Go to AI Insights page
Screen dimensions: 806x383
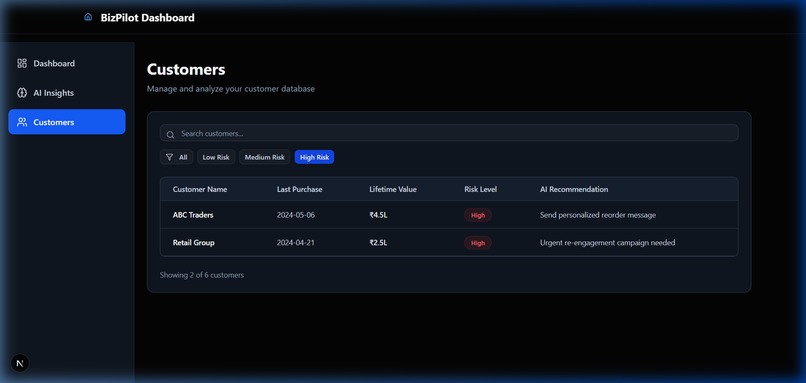67,93
